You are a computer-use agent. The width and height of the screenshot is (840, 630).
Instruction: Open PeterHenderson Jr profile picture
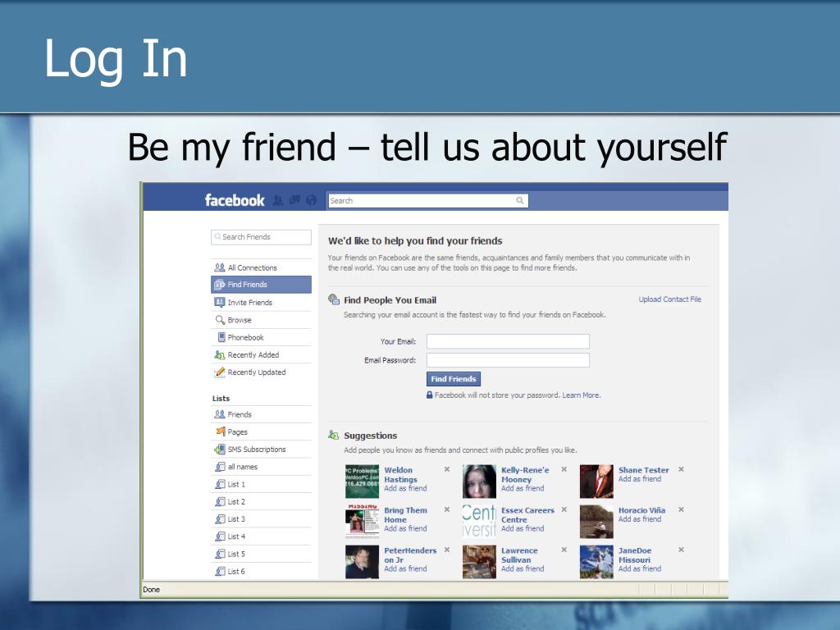point(362,562)
